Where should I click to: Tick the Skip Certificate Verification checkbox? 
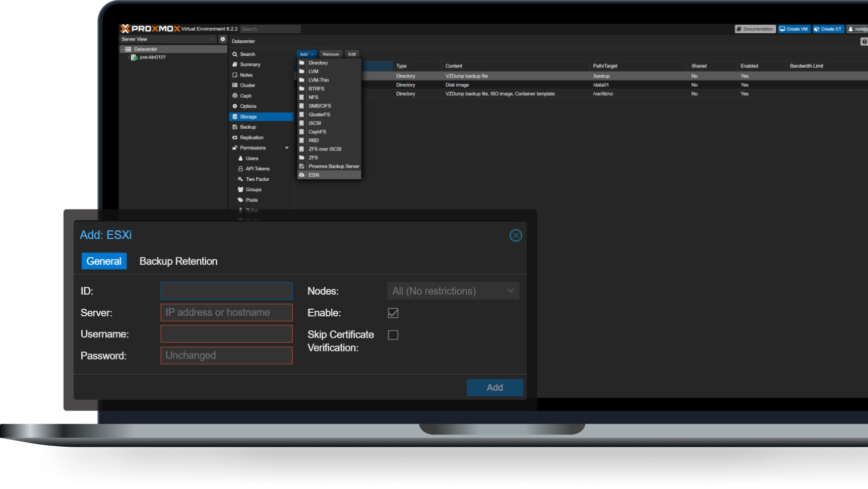(393, 335)
